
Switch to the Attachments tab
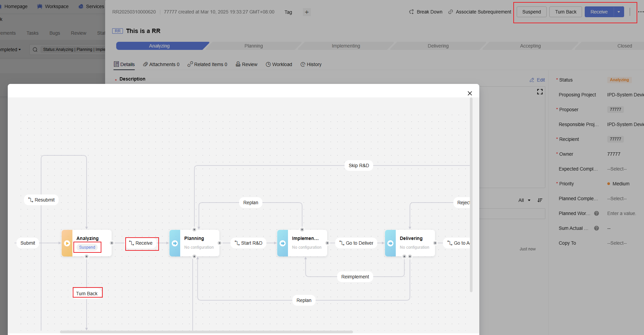pyautogui.click(x=161, y=64)
